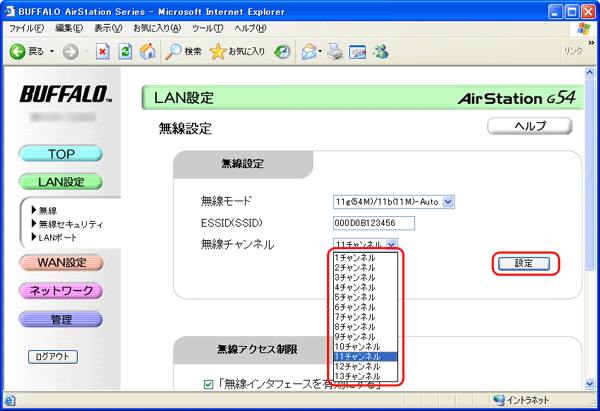The image size is (600, 411).
Task: Click the イントラネット zone status indicator
Action: point(521,400)
